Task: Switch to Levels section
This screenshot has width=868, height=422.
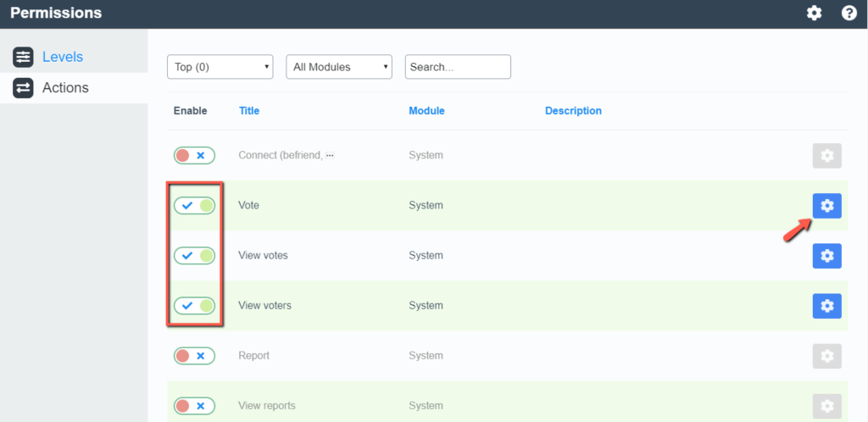Action: 63,57
